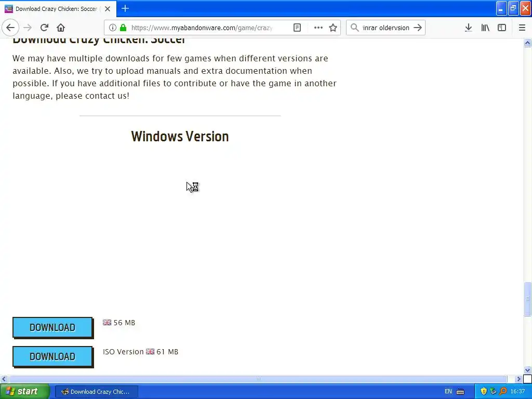Open the Windows Start menu
Viewport: 532px width, 399px height.
tap(24, 392)
